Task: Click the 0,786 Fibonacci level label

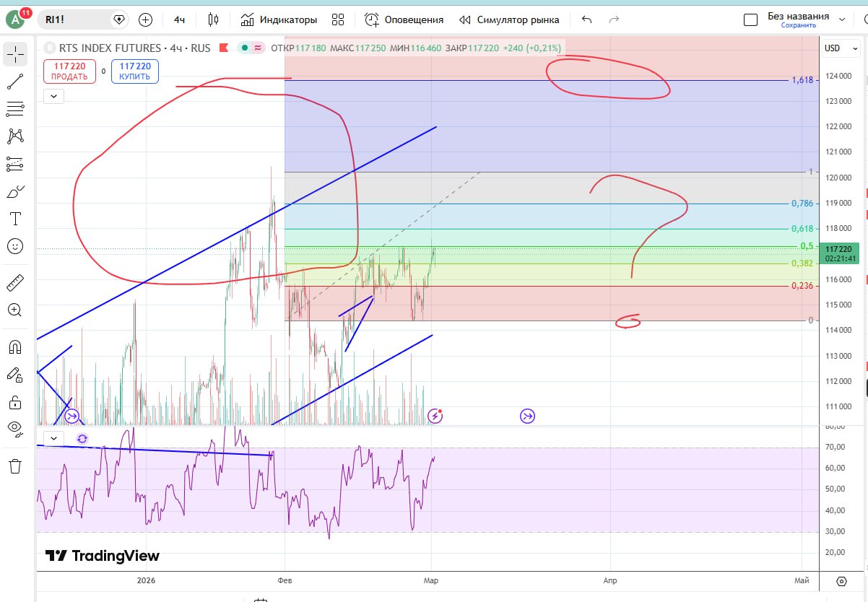Action: coord(802,204)
